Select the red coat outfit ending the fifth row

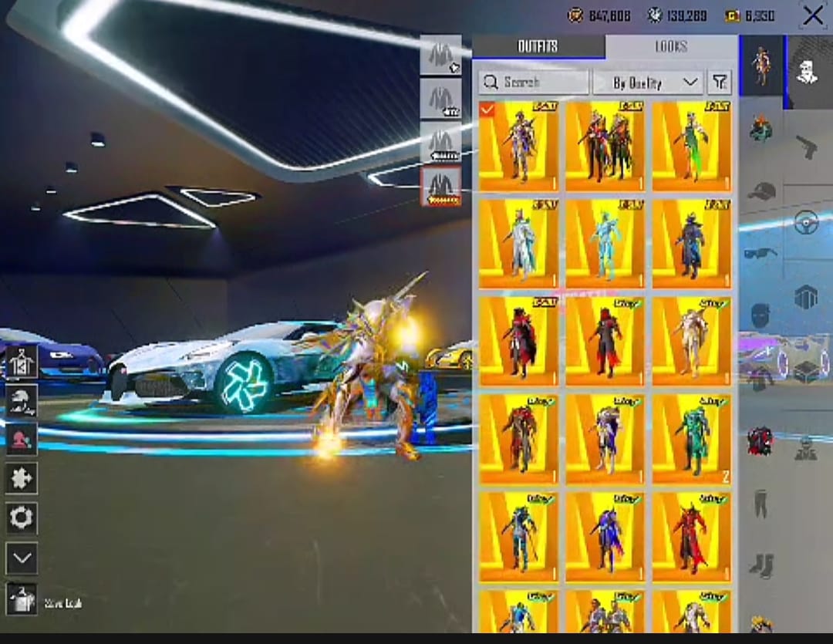click(692, 538)
